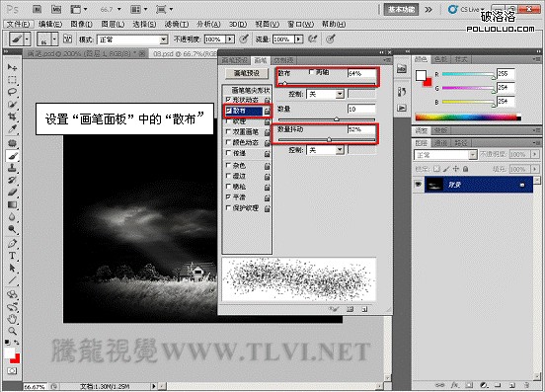Select the Blur tool
Viewport: 545px width, 392px height.
click(x=12, y=217)
